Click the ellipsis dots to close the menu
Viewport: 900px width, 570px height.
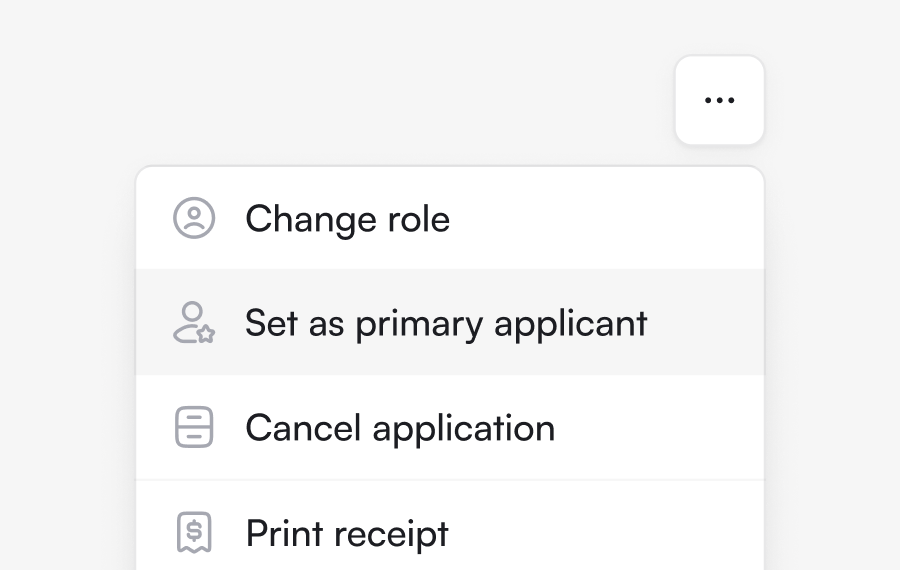coord(720,100)
